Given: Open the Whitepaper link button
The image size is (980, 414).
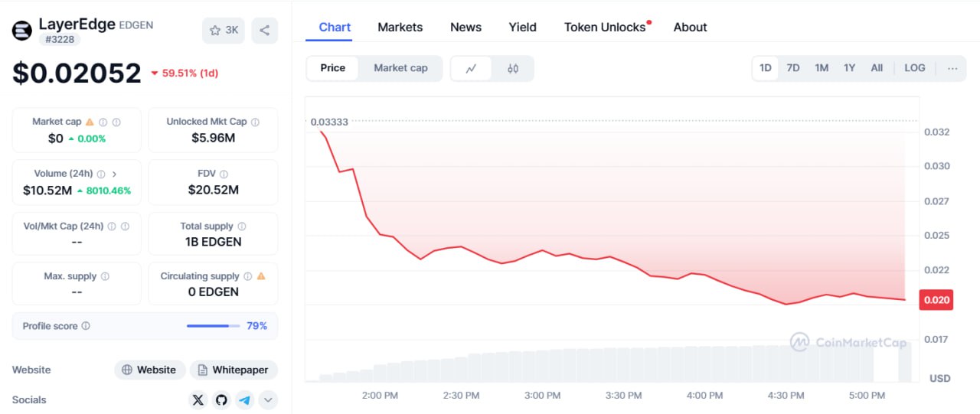Looking at the screenshot, I should click(234, 370).
